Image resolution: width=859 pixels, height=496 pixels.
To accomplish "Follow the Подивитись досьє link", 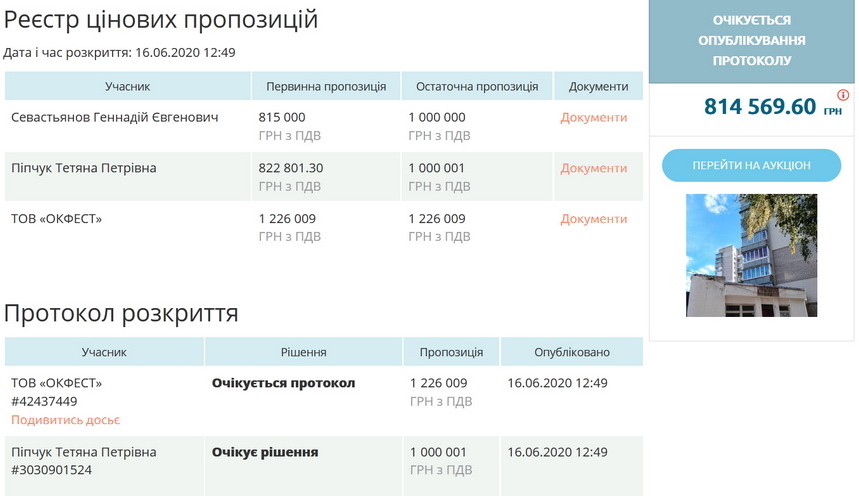I will (x=66, y=420).
